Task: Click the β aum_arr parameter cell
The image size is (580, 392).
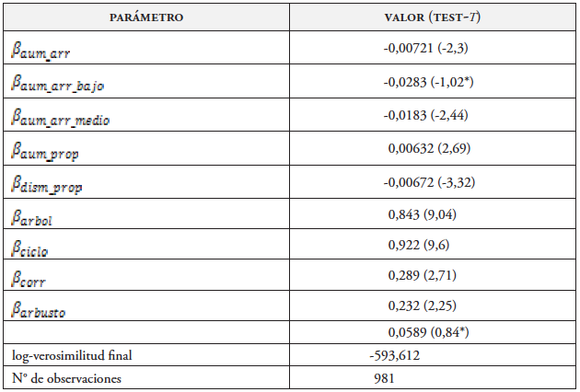Action: pyautogui.click(x=41, y=52)
